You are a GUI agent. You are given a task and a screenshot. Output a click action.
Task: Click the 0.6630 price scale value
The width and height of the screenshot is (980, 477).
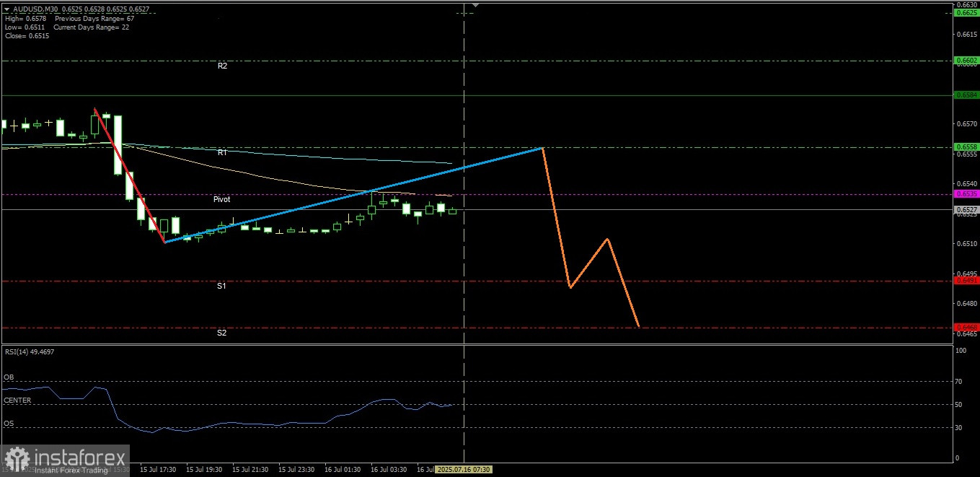tap(968, 4)
